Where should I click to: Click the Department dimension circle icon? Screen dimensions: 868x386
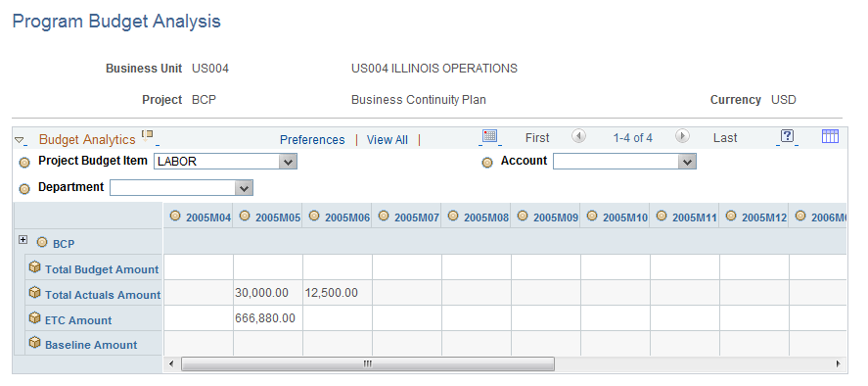tap(24, 189)
